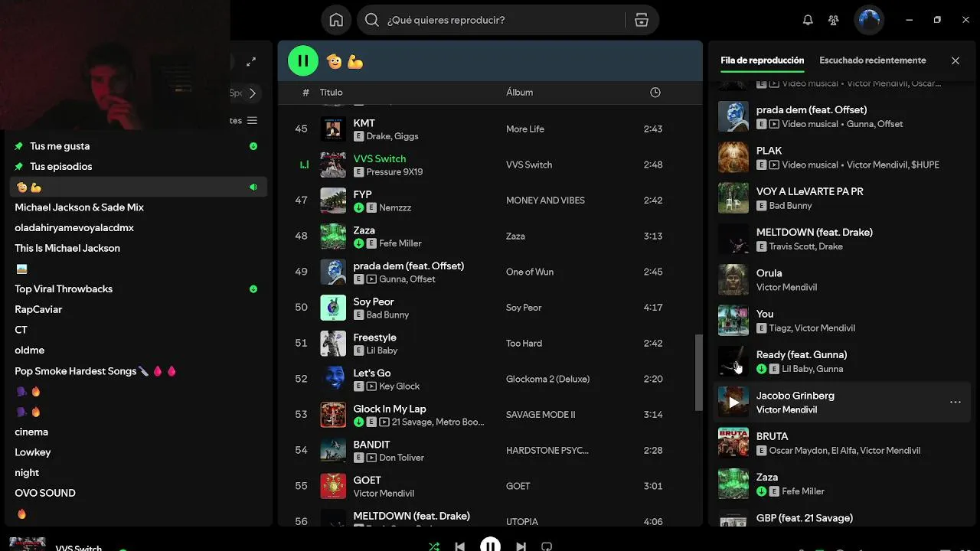
Task: Open artist link Lil Baby on Freestyle
Action: (x=382, y=350)
